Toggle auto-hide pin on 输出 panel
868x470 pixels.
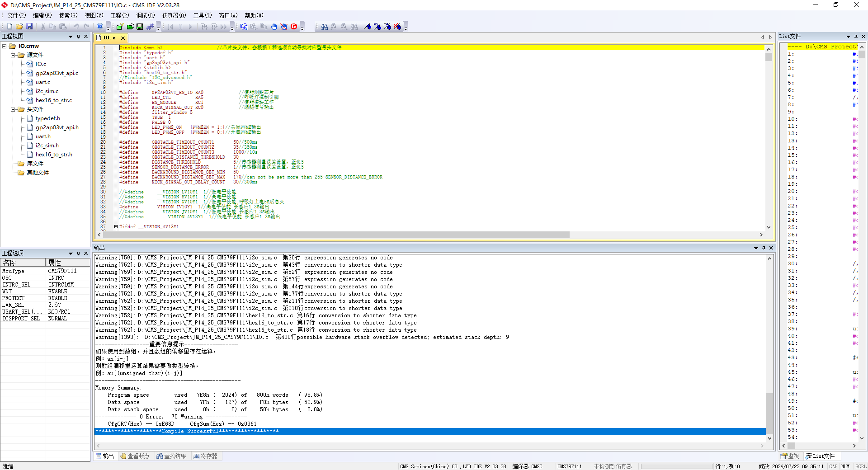coord(764,248)
